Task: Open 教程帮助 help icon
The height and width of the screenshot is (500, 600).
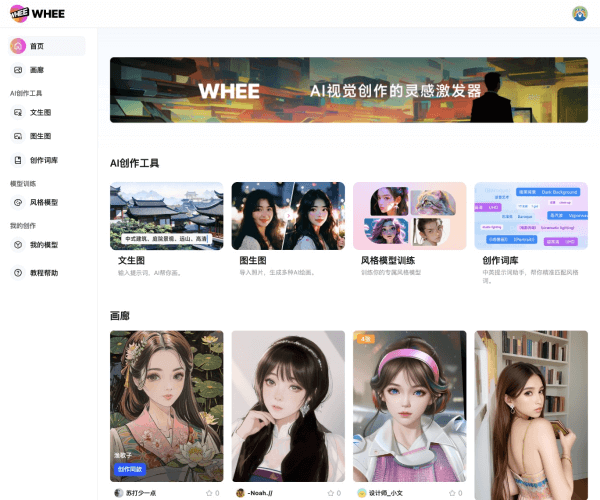Action: coord(18,272)
